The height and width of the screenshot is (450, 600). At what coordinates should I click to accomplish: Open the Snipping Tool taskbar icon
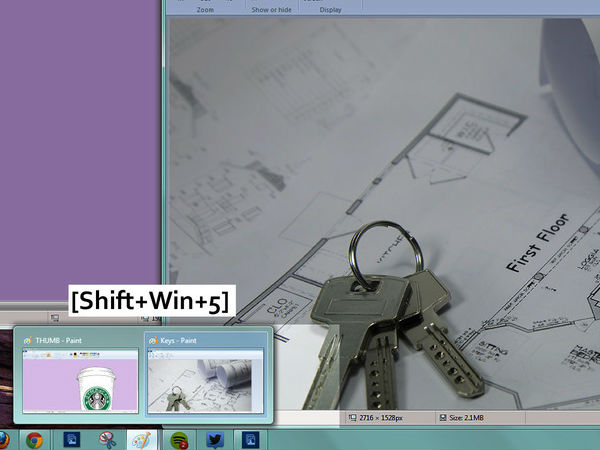(x=106, y=439)
